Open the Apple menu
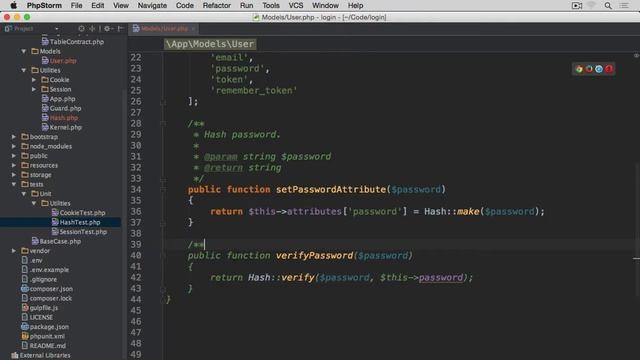 tap(13, 5)
